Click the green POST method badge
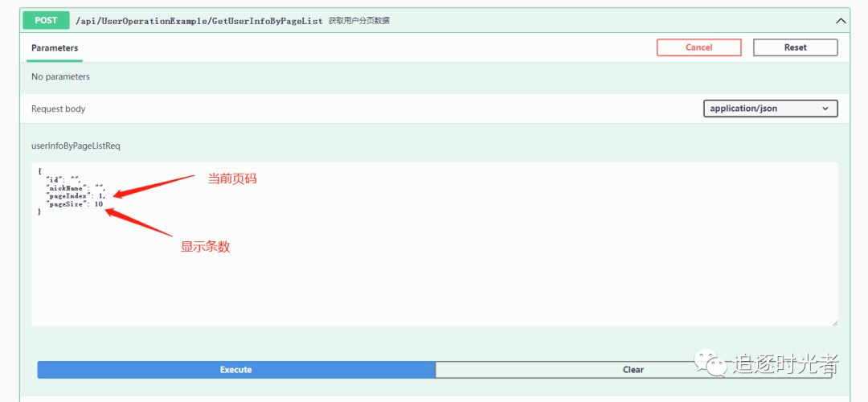This screenshot has width=868, height=402. [46, 21]
